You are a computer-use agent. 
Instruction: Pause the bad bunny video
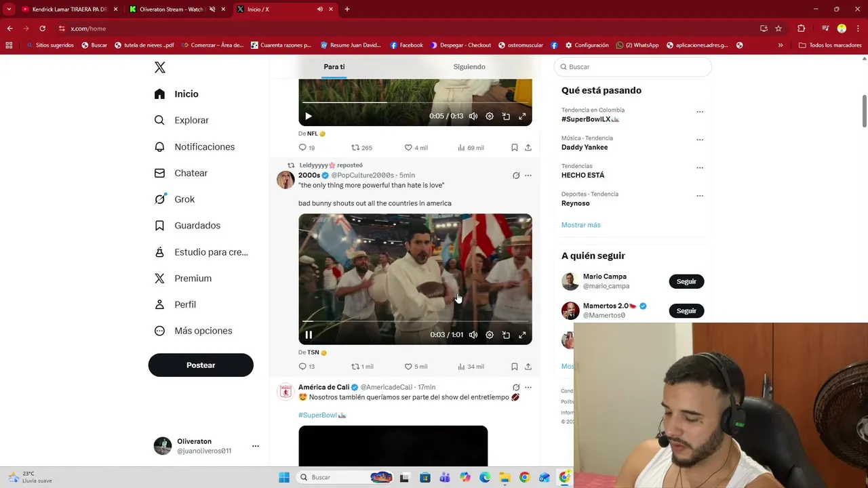[x=309, y=335]
